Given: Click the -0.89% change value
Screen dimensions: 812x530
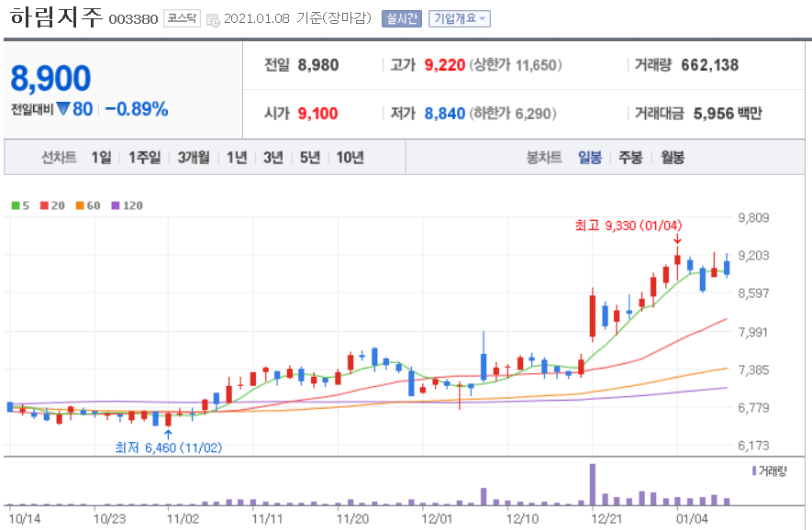Looking at the screenshot, I should tap(137, 109).
